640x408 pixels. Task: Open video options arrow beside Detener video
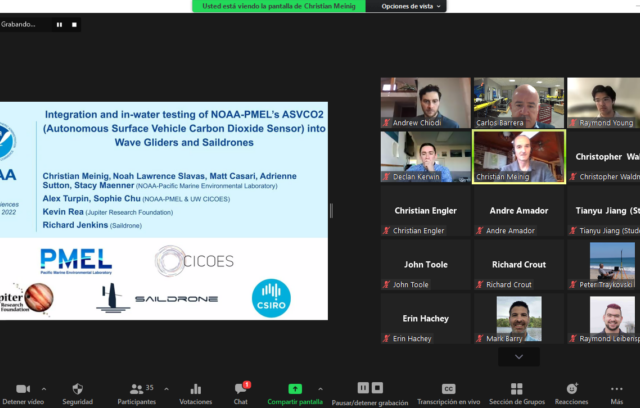point(44,389)
